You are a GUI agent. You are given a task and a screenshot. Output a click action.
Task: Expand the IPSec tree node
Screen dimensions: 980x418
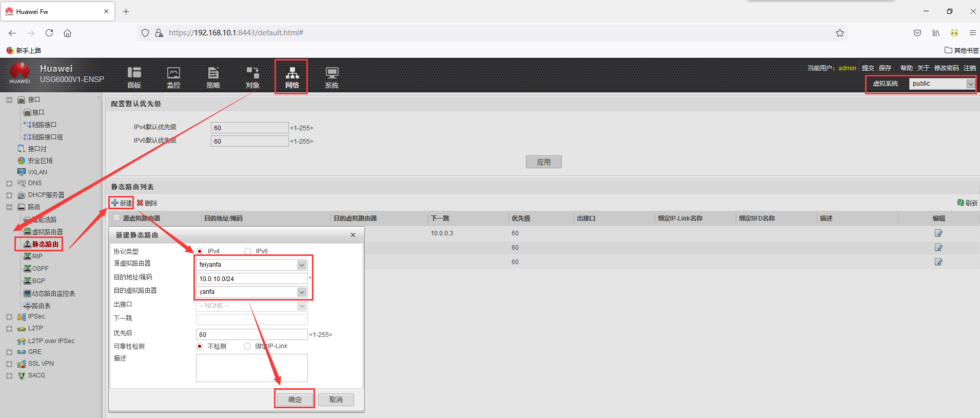pos(9,317)
